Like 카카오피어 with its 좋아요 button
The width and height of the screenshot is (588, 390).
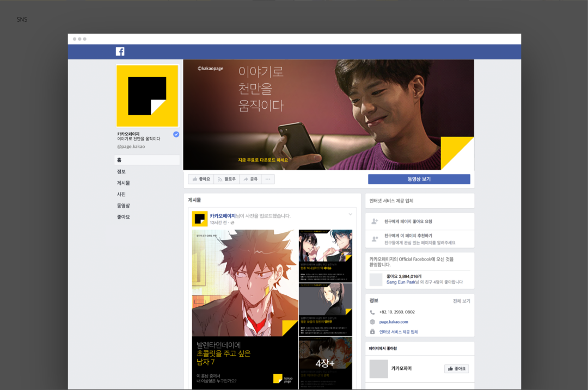456,369
